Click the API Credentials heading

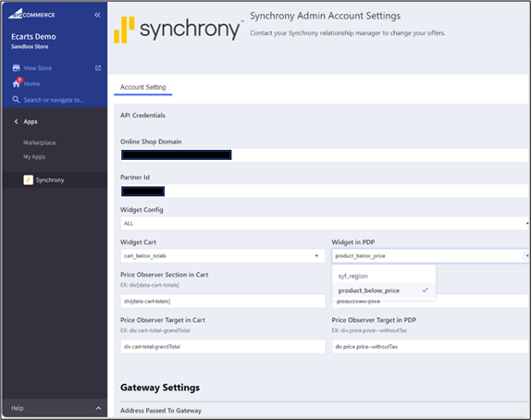(x=142, y=115)
